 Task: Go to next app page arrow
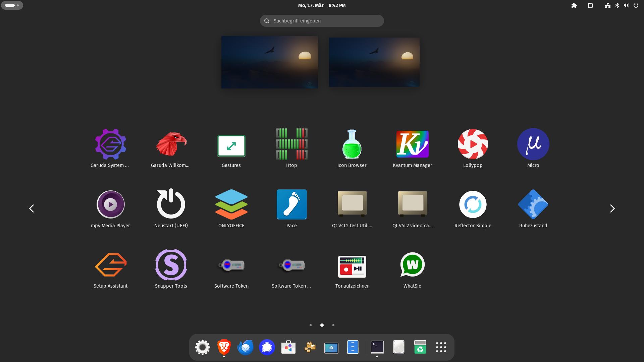tap(612, 208)
